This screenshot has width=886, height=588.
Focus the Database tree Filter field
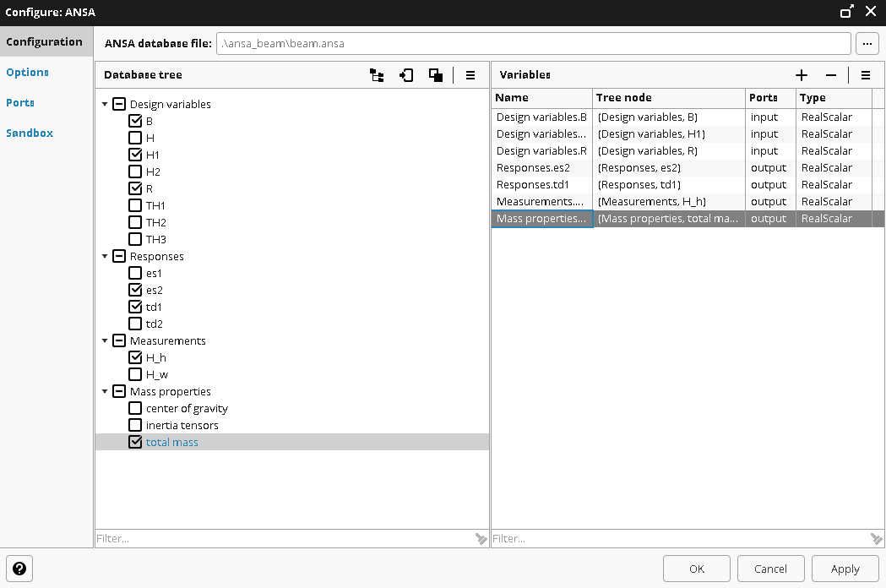click(x=285, y=539)
